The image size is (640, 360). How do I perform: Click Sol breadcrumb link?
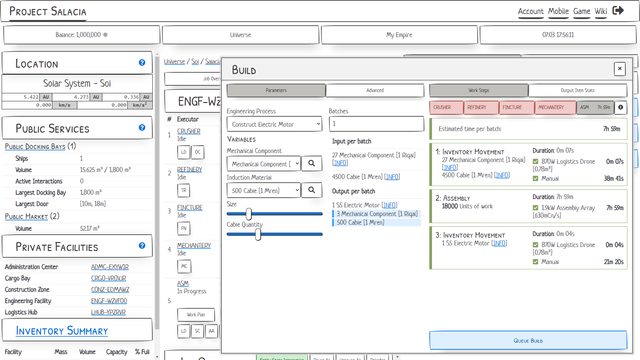click(x=195, y=62)
